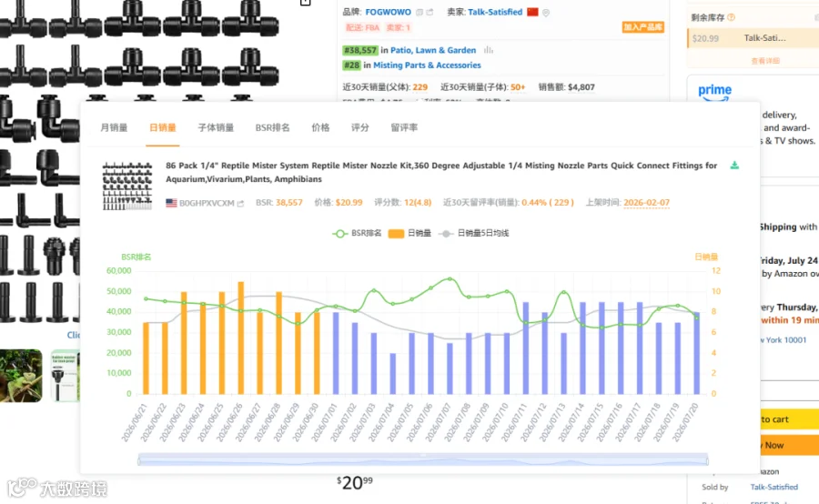
Task: Select the $20.99 Talk-Sati... inventory row
Action: pyautogui.click(x=753, y=38)
